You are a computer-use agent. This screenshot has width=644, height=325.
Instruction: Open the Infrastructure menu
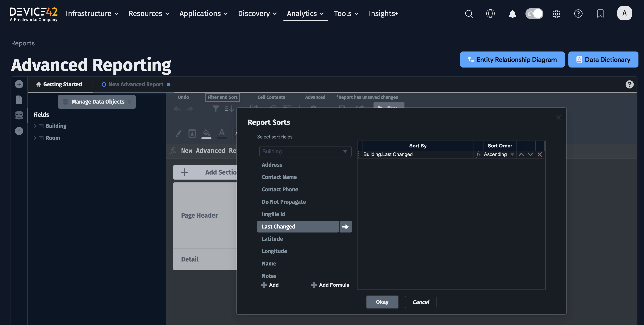(92, 14)
